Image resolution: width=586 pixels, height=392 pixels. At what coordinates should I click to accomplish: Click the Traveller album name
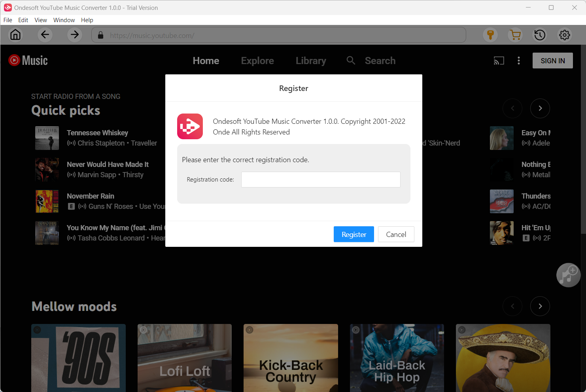[x=144, y=143]
